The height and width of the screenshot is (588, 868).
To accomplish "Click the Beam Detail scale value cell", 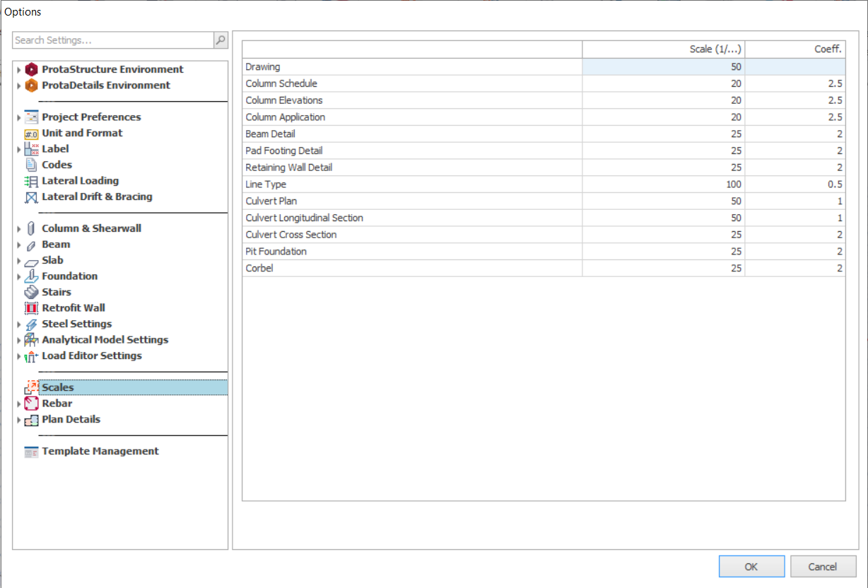I will 663,134.
